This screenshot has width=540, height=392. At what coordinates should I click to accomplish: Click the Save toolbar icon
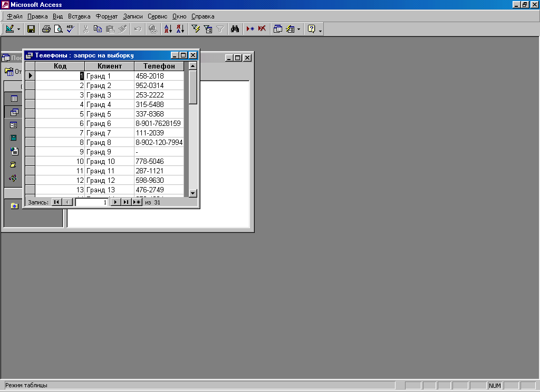31,29
